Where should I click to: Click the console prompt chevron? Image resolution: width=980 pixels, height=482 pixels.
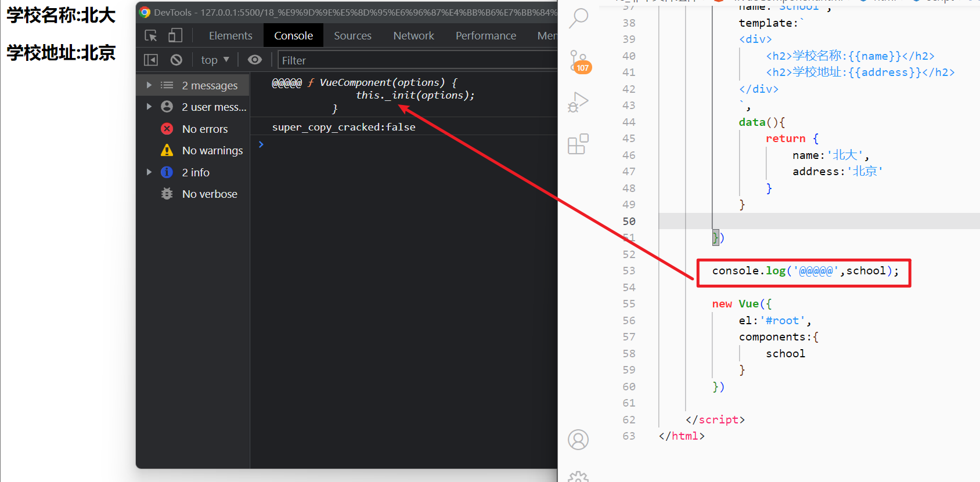pos(261,144)
